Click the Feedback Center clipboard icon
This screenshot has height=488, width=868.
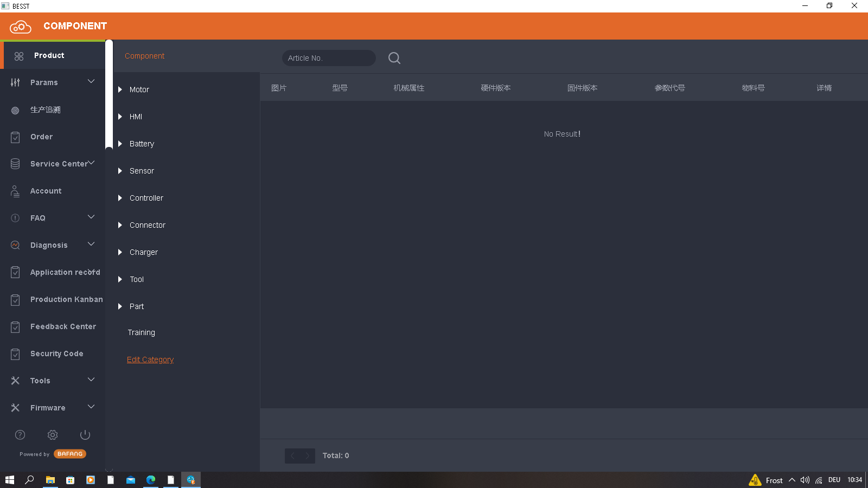coord(15,327)
